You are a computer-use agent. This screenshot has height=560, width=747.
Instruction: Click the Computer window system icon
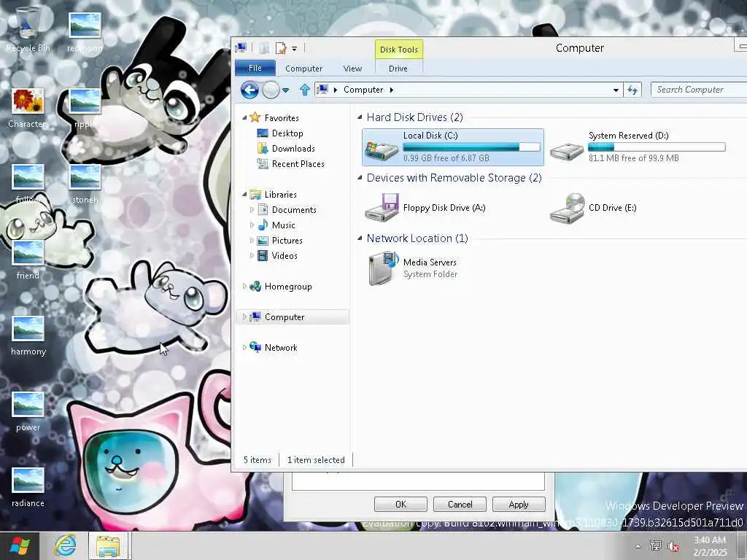pyautogui.click(x=241, y=48)
